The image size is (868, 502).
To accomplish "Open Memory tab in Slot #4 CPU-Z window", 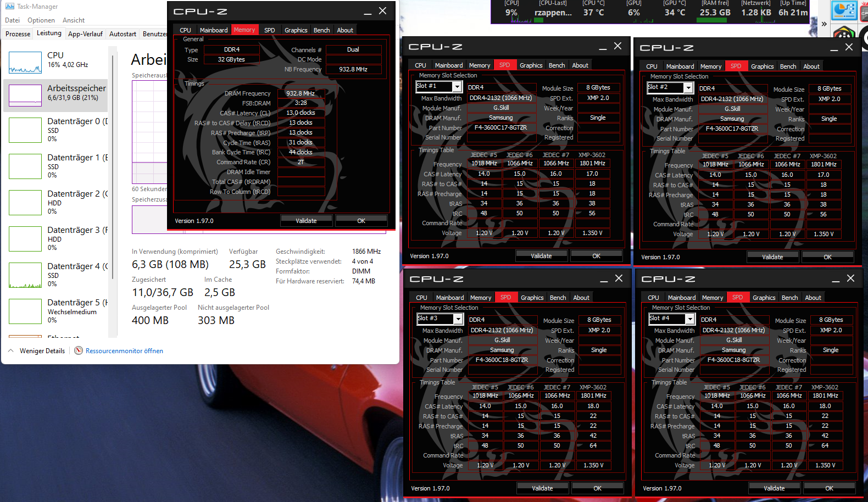I will [x=713, y=298].
